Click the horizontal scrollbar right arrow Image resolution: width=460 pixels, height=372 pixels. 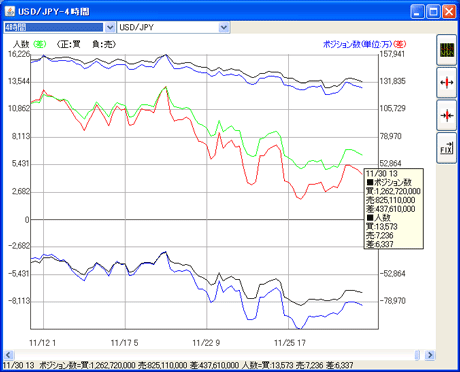point(430,355)
